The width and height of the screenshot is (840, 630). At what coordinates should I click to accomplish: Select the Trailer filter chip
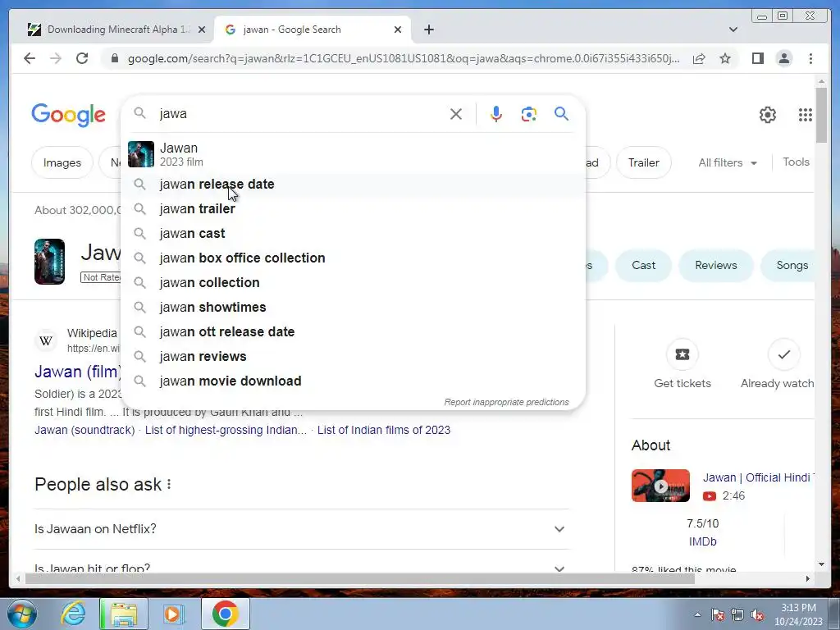tap(643, 163)
